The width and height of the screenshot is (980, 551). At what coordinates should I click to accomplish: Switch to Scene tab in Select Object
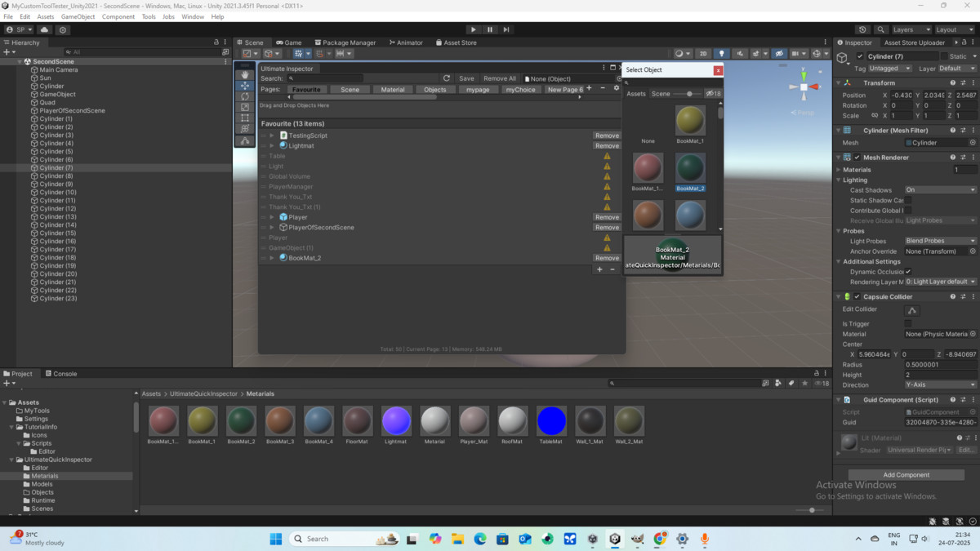[661, 94]
